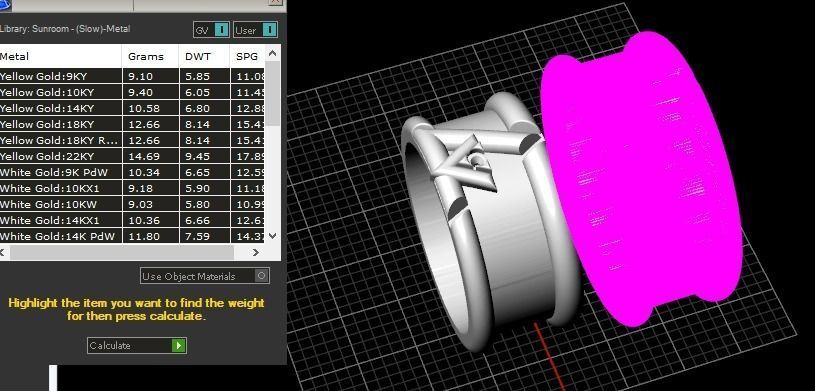Viewport: 815px width, 391px height.
Task: Select the Yellow Gold:14KY row
Action: 132,108
